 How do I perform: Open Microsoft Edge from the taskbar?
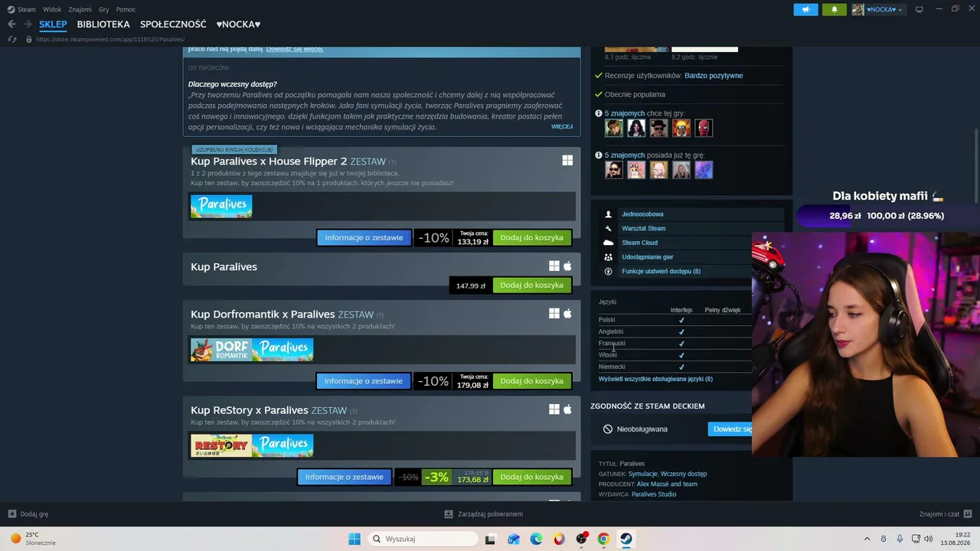click(x=536, y=539)
